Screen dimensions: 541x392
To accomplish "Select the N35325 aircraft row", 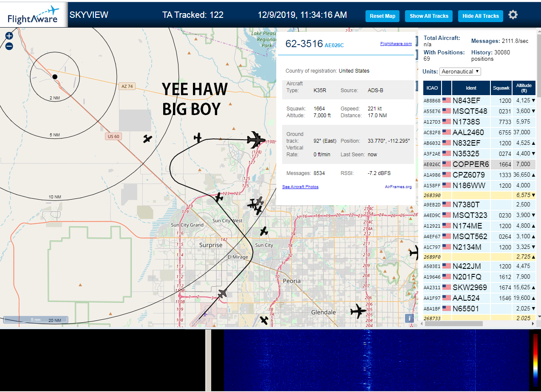I will (x=479, y=154).
